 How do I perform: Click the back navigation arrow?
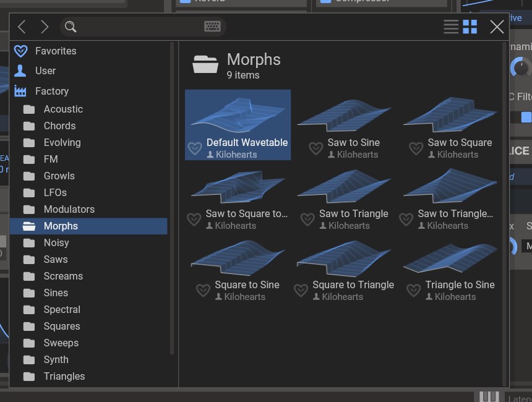[22, 27]
